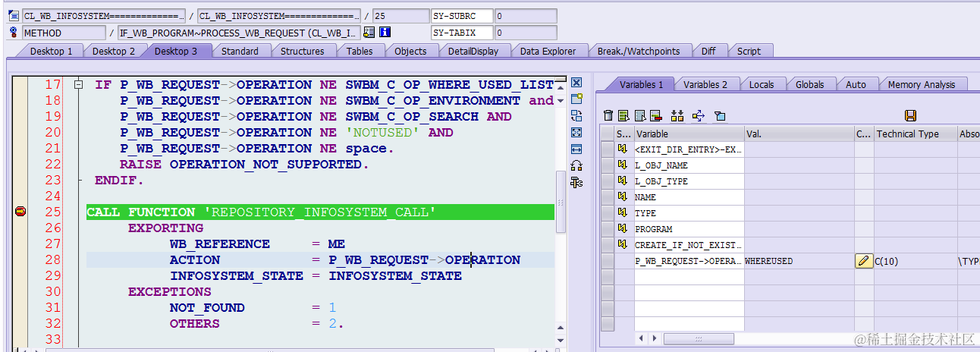This screenshot has width=980, height=352.
Task: Click the WHEREUSED value cell
Action: (799, 261)
